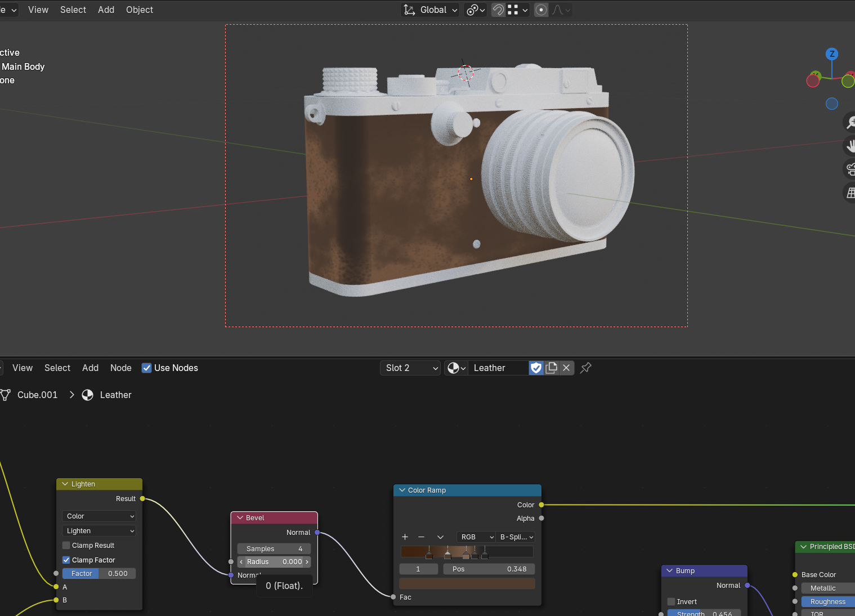855x616 pixels.
Task: Add a color stop with plus icon
Action: pyautogui.click(x=405, y=537)
